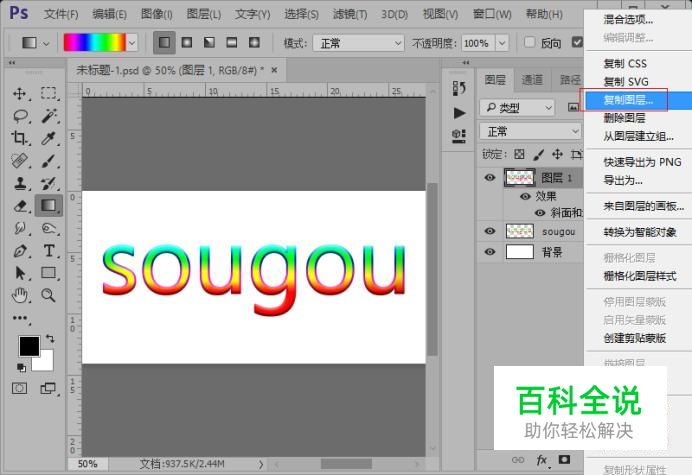Screen dimensions: 692x475
Task: Click the black foreground color swatch
Action: (29, 346)
